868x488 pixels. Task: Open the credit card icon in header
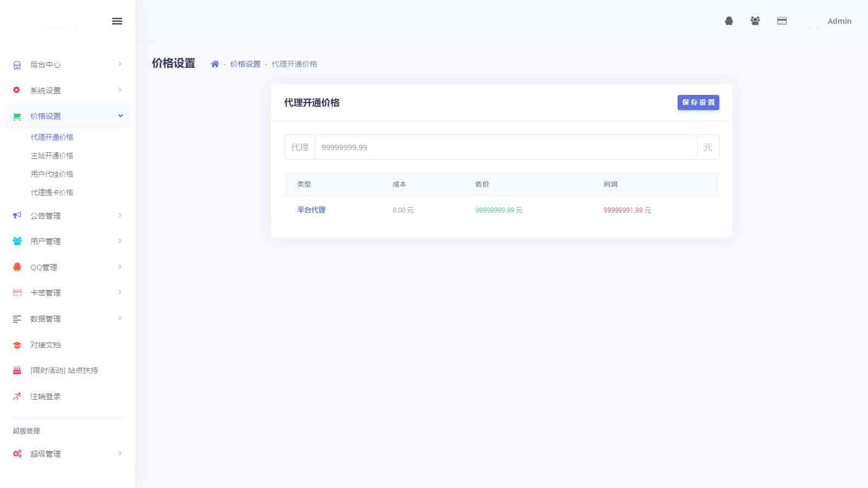coord(782,21)
